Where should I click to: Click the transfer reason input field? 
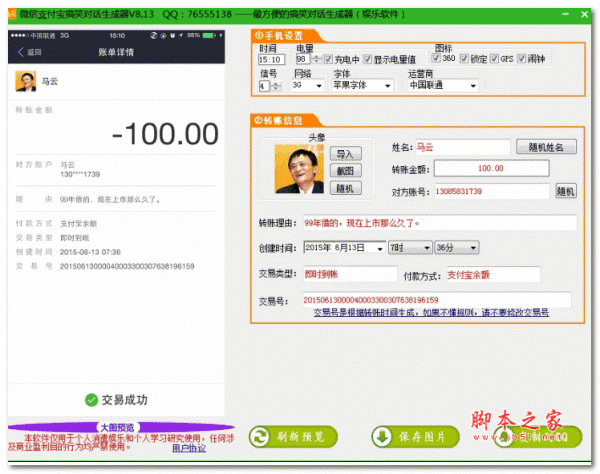point(440,223)
